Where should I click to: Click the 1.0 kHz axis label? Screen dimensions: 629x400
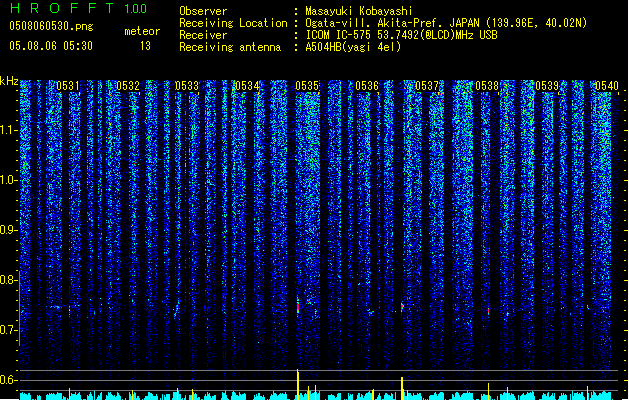click(x=8, y=180)
